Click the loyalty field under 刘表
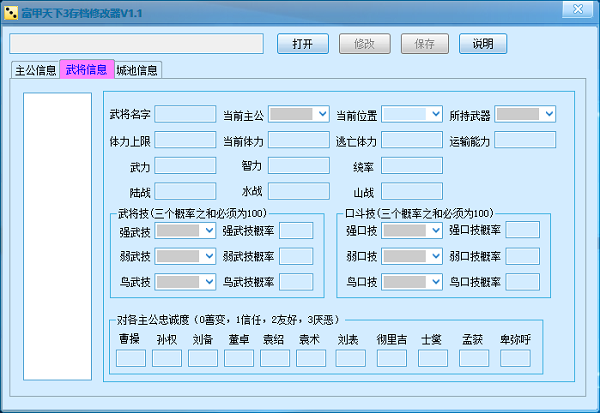 click(x=351, y=358)
